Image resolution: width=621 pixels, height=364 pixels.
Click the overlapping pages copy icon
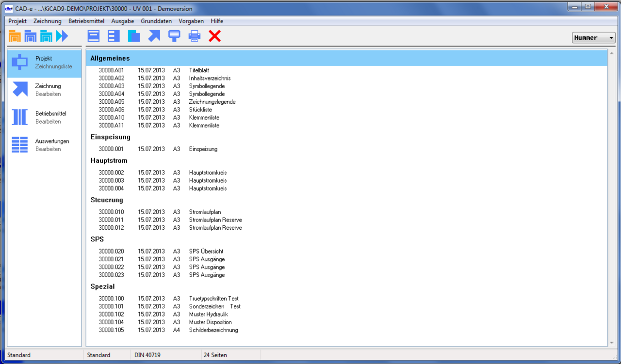(134, 36)
